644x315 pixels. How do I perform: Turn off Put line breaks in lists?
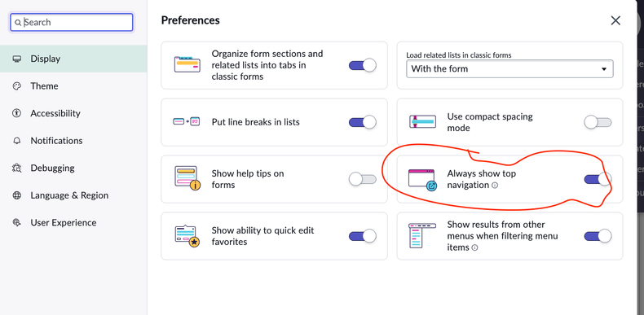pos(363,122)
